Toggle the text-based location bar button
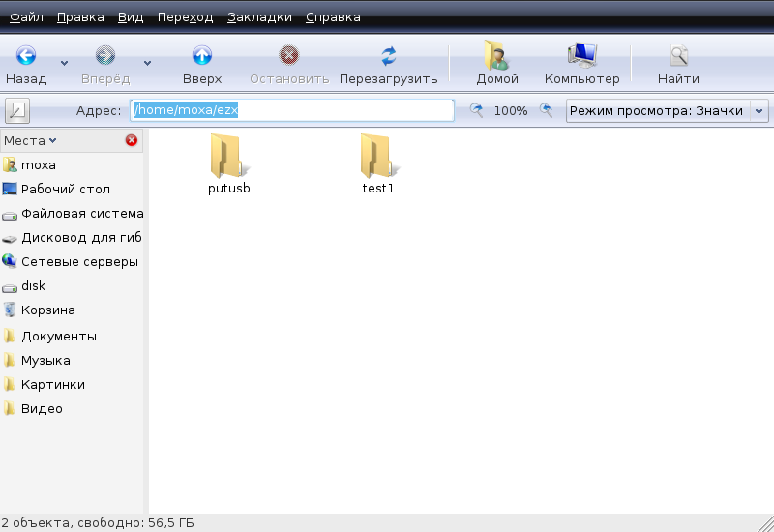 pyautogui.click(x=17, y=110)
